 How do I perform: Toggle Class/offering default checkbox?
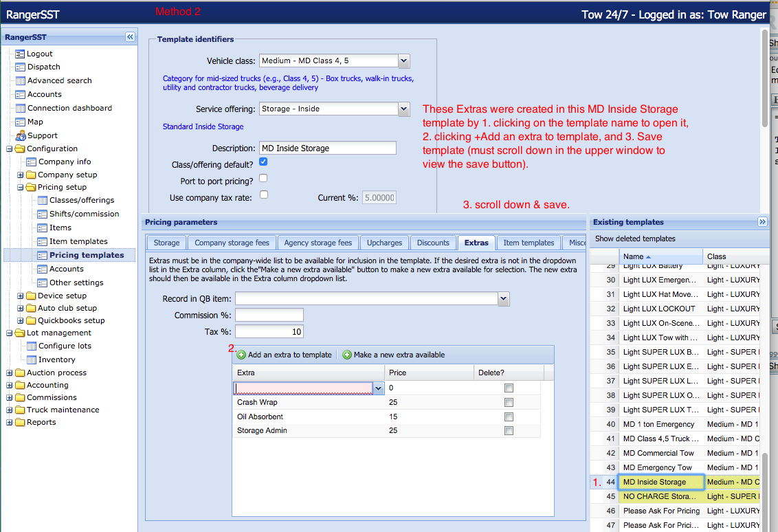[x=263, y=162]
